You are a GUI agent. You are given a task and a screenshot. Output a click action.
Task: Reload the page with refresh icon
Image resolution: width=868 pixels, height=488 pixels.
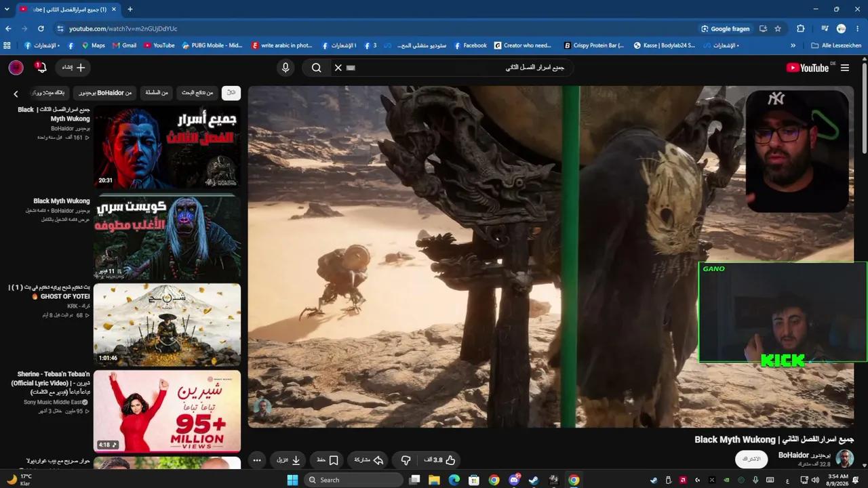click(x=41, y=28)
